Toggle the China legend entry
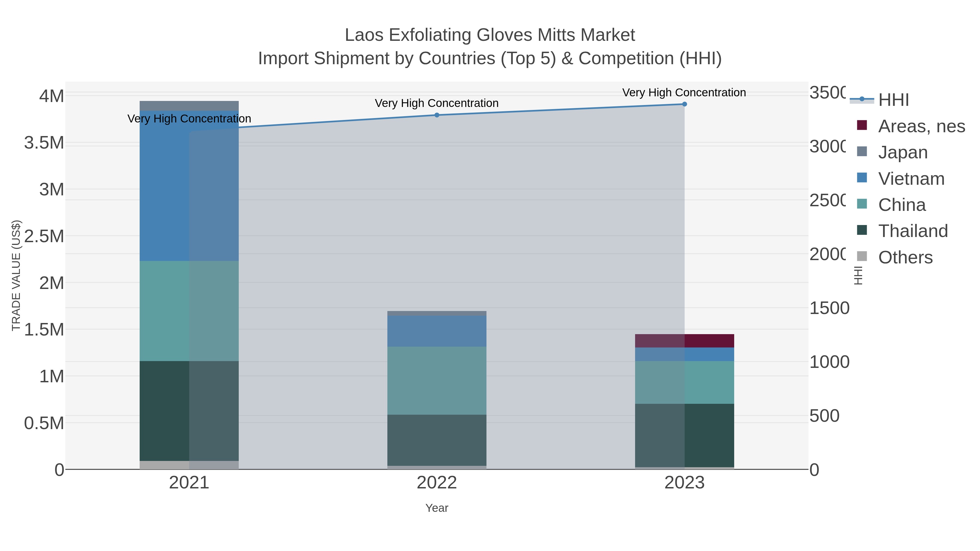 [891, 205]
